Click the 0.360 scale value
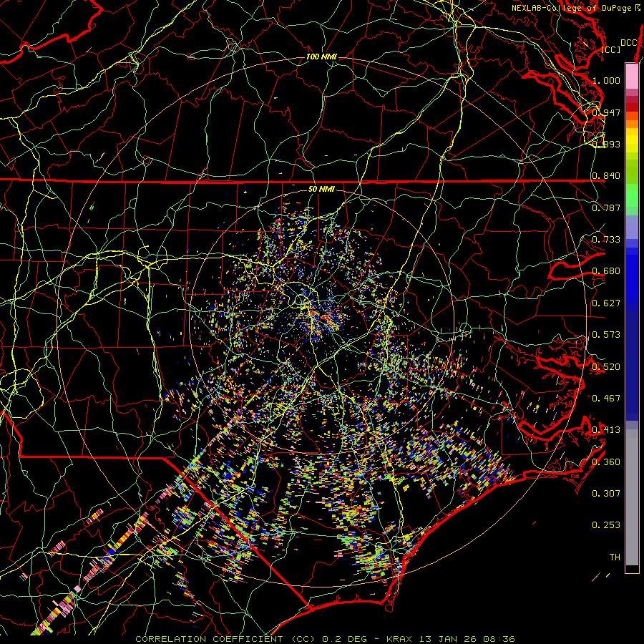Viewport: 644px width, 644px height. [606, 462]
